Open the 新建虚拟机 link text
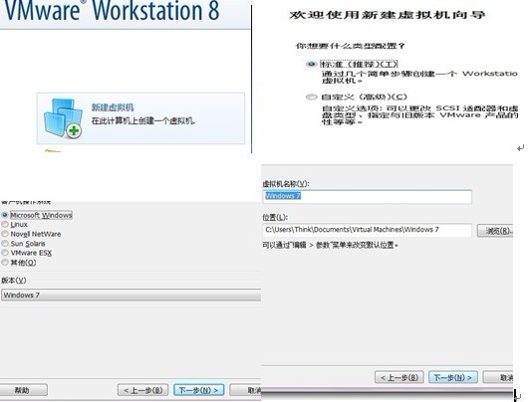Image resolution: width=532 pixels, height=402 pixels. (x=113, y=107)
